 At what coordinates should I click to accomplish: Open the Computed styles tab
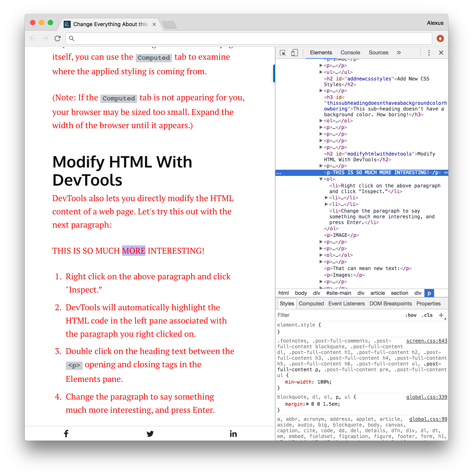pos(311,304)
